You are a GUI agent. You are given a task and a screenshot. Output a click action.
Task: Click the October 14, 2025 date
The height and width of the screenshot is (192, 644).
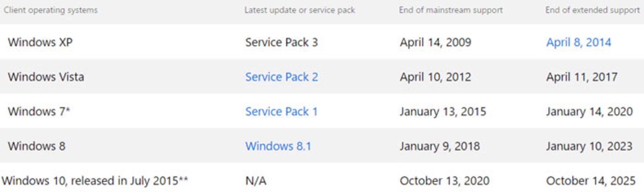click(590, 181)
